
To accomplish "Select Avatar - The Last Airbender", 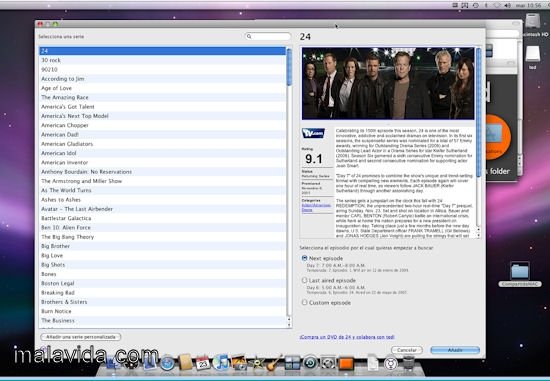I will [162, 209].
